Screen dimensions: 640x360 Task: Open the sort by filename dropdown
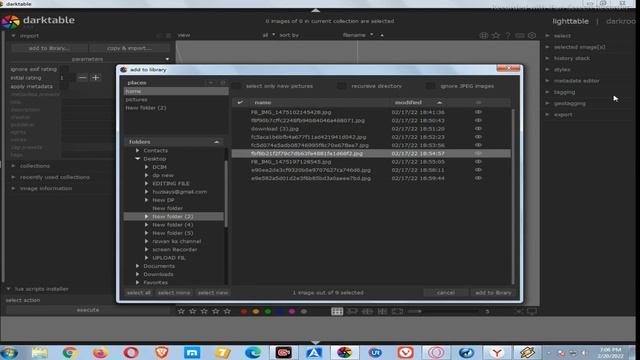click(358, 35)
